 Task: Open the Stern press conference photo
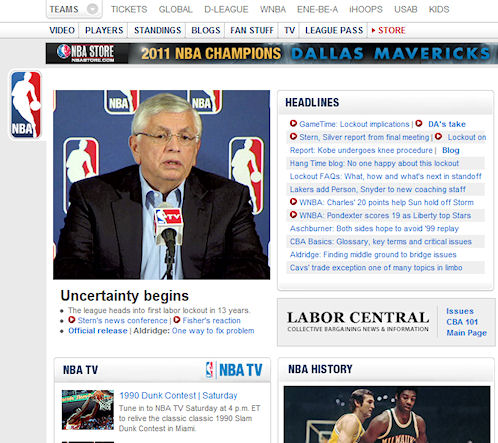pyautogui.click(x=161, y=184)
